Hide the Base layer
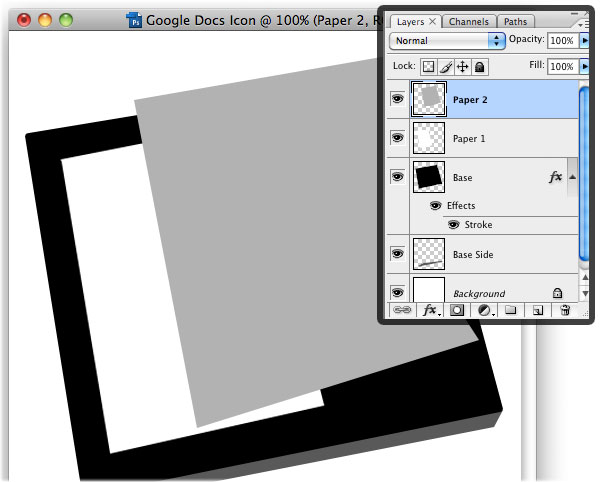Screen dimensions: 600x482 point(398,177)
